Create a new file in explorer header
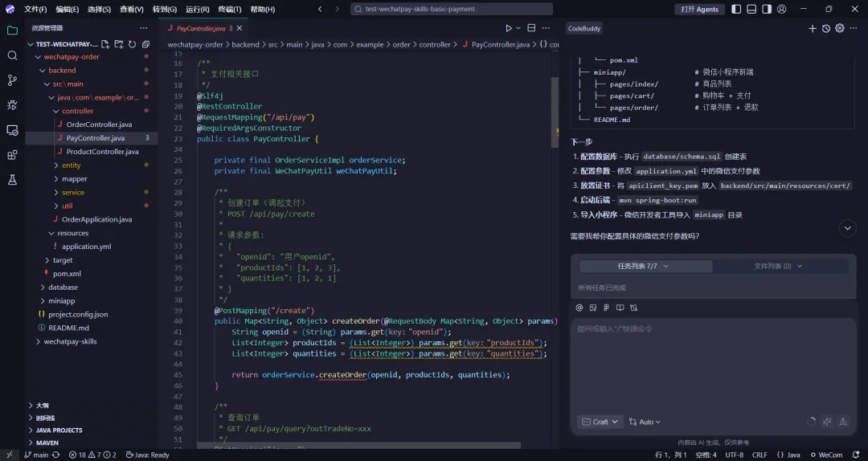This screenshot has height=461, width=868. (105, 44)
